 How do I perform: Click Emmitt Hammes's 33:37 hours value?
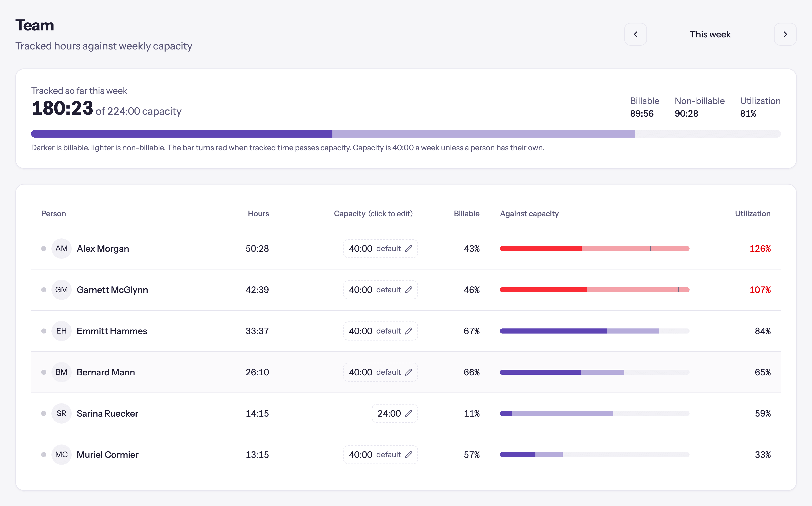pos(257,331)
